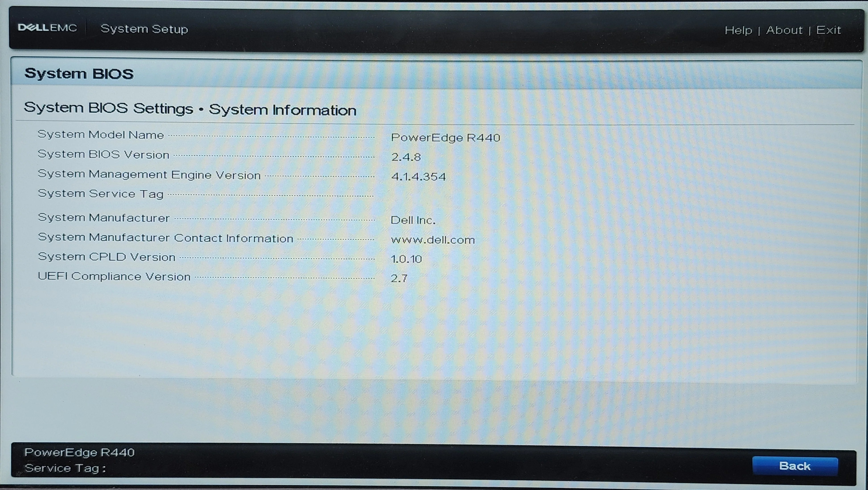Click the Dell EMC logo
This screenshot has height=490, width=868.
(47, 28)
